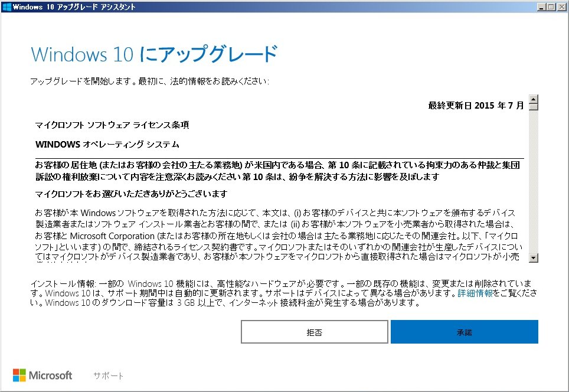Viewport: 569px width, 392px height.
Task: Close the upgrade assistant window
Action: tap(561, 7)
